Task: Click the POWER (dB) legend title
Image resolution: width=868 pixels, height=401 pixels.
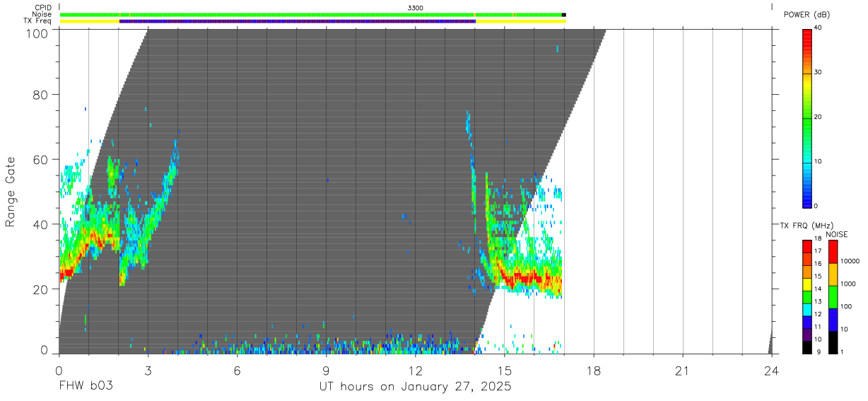Action: (807, 15)
